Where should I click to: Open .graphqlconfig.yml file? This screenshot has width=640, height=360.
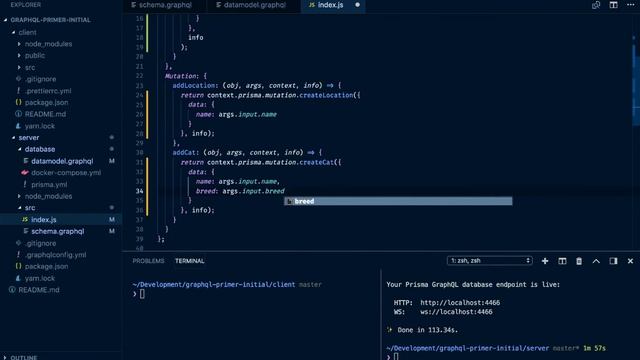(56, 255)
